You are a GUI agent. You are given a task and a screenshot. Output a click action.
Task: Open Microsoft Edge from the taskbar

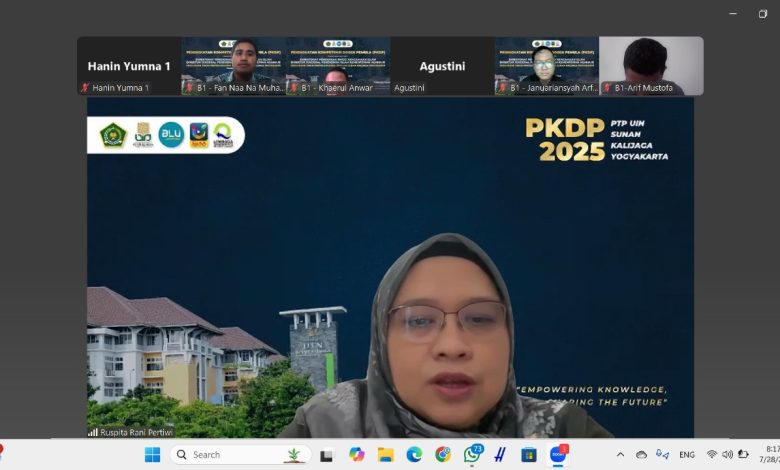tap(414, 455)
